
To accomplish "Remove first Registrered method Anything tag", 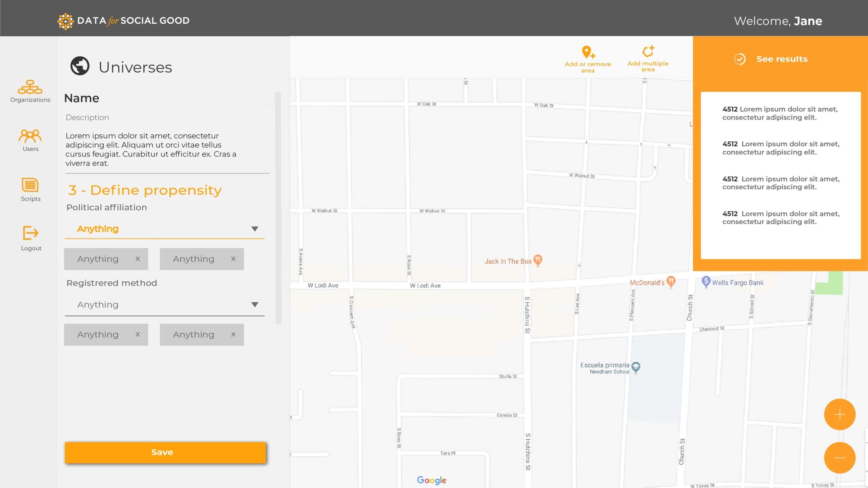I will [138, 335].
